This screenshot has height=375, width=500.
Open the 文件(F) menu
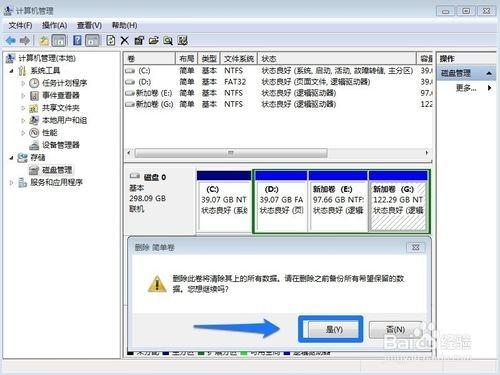tap(20, 25)
